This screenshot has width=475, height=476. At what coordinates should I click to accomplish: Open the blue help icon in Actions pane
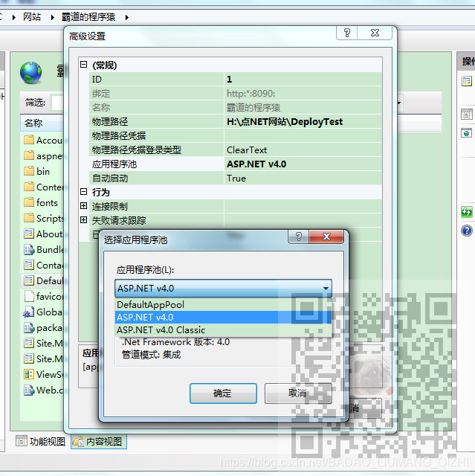(467, 231)
